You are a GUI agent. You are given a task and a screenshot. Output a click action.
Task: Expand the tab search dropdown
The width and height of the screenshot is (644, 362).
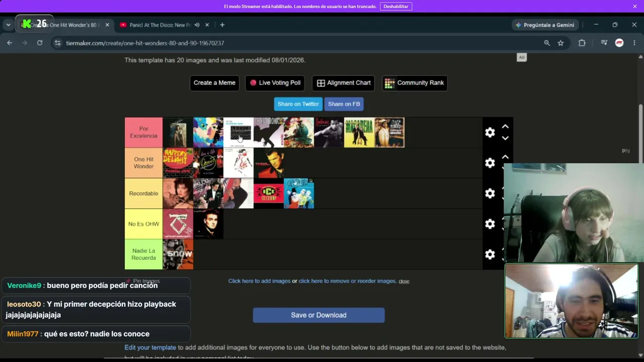(8, 25)
